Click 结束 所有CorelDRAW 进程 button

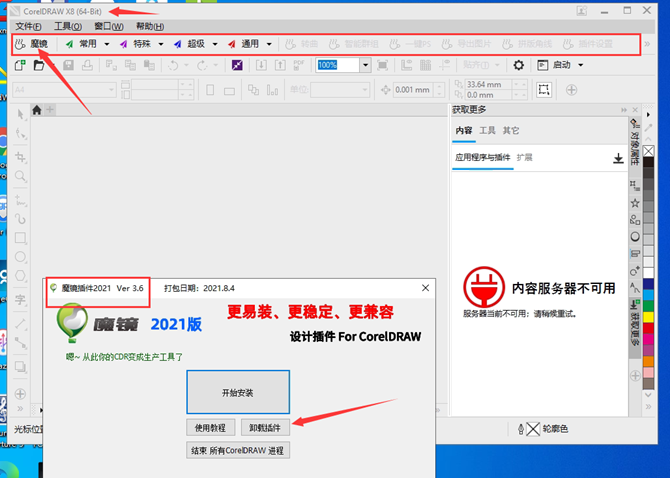238,450
